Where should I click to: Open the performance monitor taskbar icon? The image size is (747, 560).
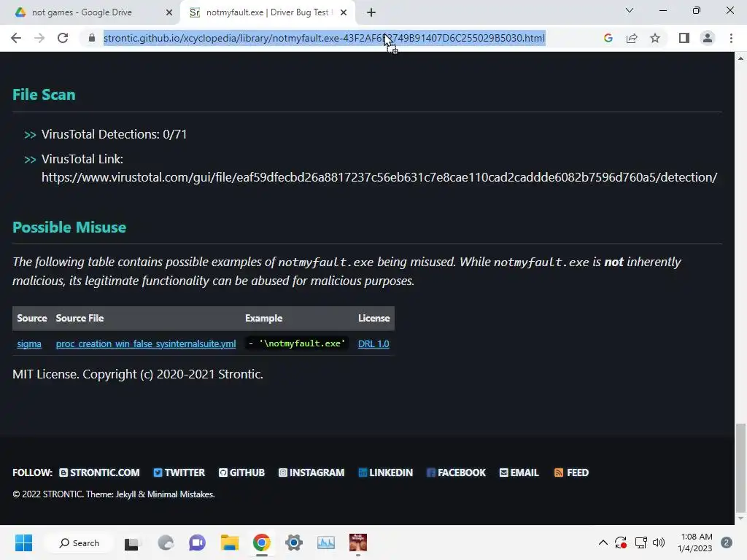[x=326, y=542]
